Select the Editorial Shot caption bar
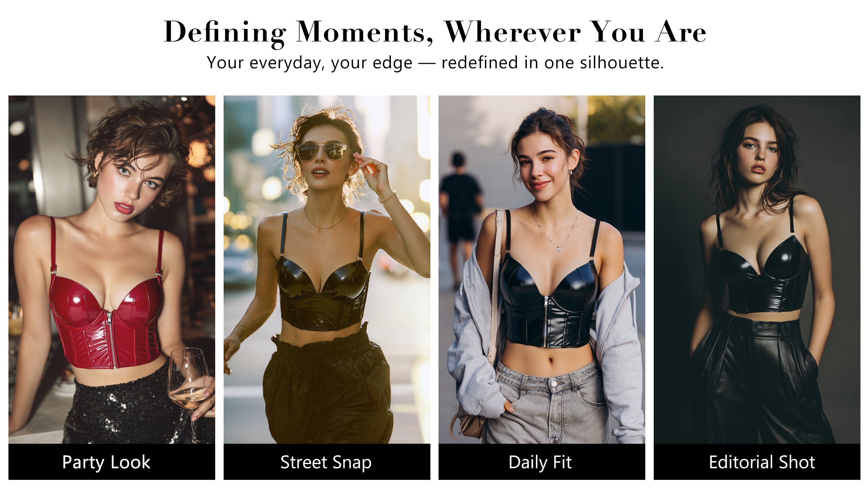 pyautogui.click(x=757, y=462)
